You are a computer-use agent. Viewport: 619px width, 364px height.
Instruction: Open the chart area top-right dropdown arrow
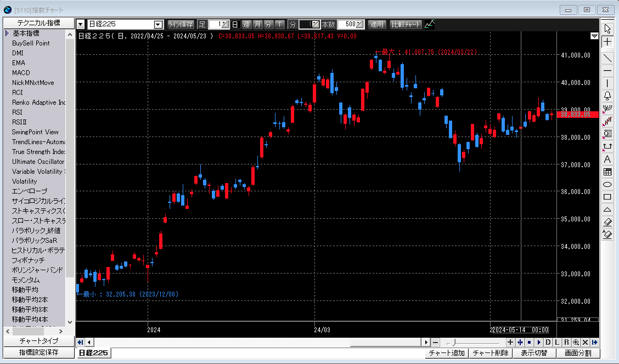pyautogui.click(x=594, y=36)
